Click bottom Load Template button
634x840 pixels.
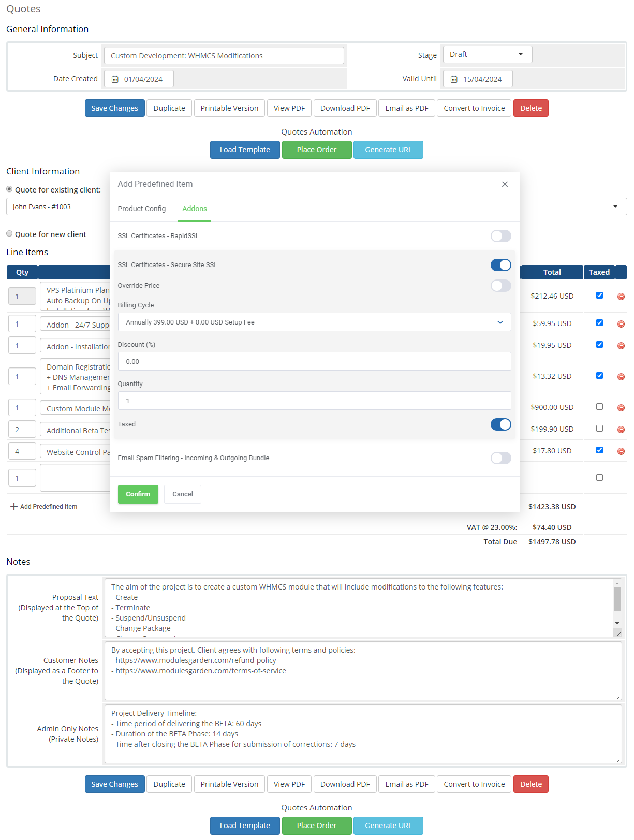tap(245, 826)
